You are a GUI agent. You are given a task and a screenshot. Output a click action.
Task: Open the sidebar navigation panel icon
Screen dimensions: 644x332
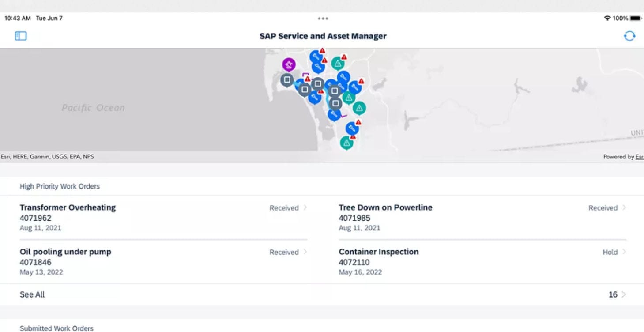(20, 36)
